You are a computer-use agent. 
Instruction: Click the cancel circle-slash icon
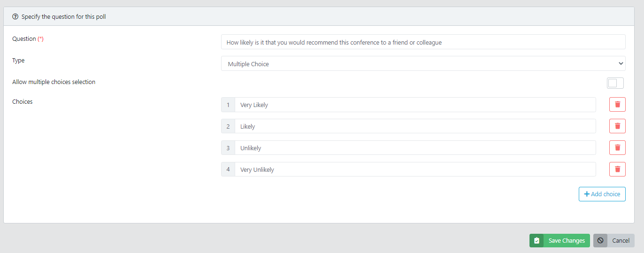click(x=600, y=241)
